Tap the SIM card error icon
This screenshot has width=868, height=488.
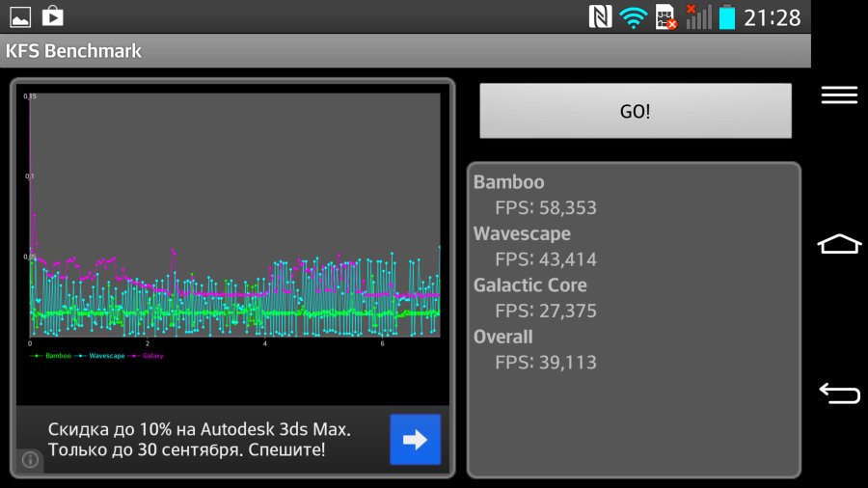(665, 17)
